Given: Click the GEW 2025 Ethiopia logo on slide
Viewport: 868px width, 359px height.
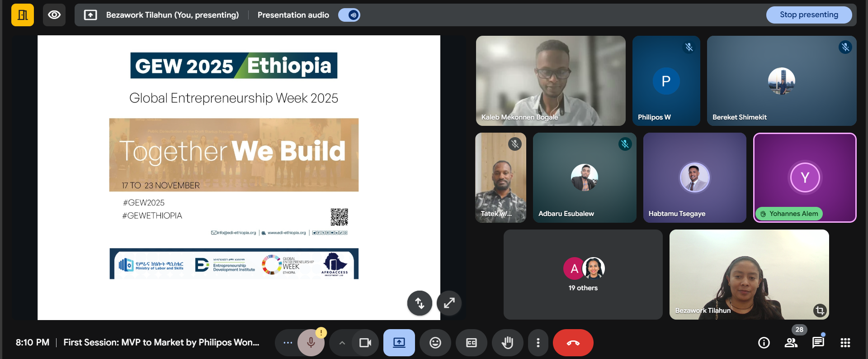Looking at the screenshot, I should click(x=234, y=66).
